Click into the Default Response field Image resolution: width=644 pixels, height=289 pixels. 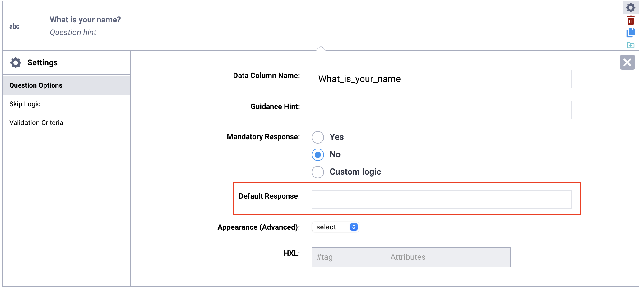(441, 200)
